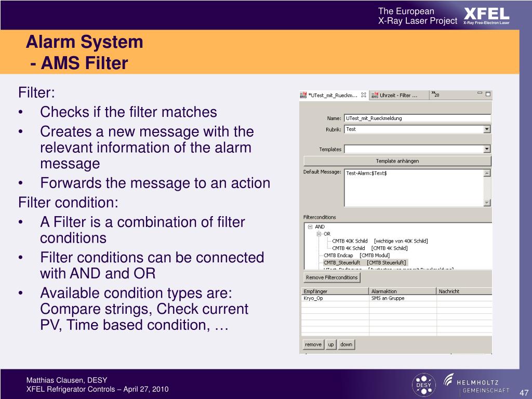The width and height of the screenshot is (532, 399).
Task: Click the remove button below the table
Action: [313, 344]
